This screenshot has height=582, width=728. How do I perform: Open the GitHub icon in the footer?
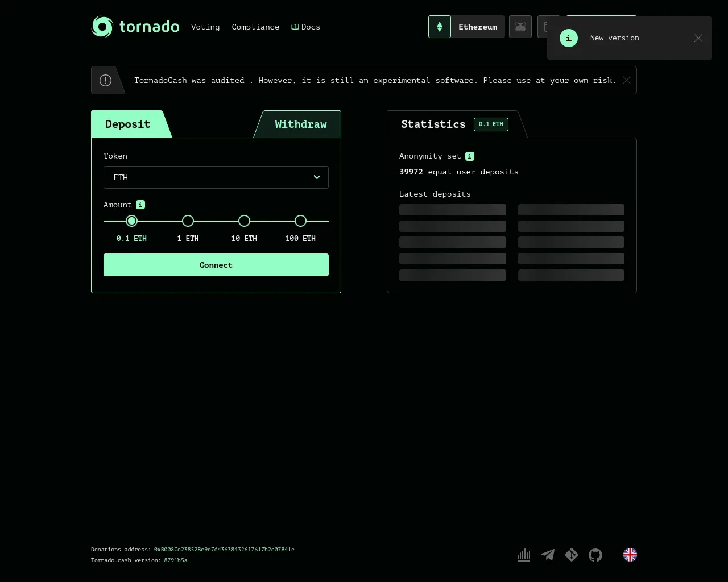click(x=595, y=555)
